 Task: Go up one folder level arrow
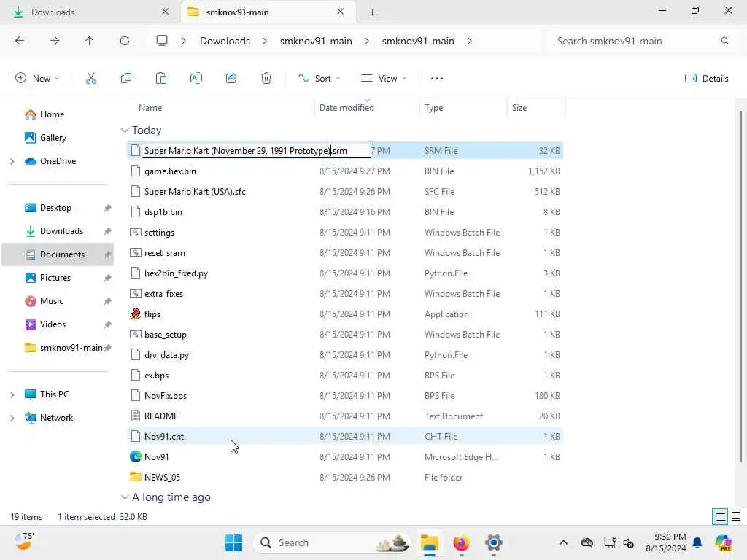pyautogui.click(x=90, y=41)
